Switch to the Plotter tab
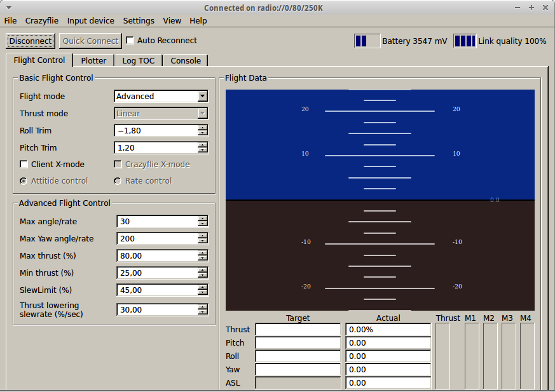 (x=93, y=61)
